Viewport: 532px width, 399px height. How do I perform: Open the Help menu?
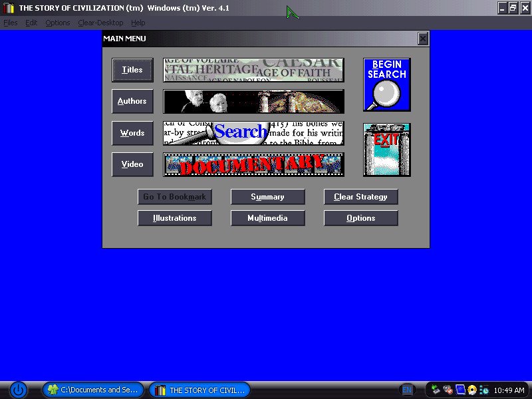(138, 23)
